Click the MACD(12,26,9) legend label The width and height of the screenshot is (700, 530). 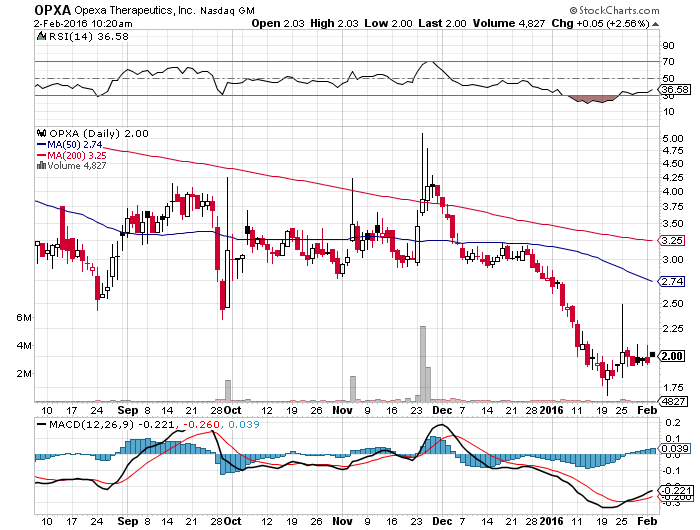92,424
